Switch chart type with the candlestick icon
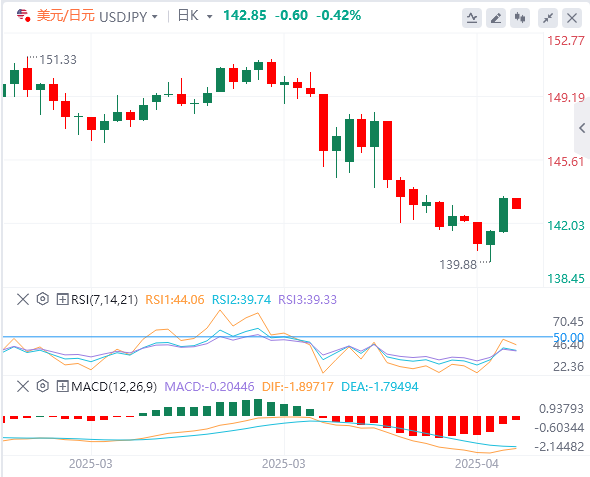 pyautogui.click(x=520, y=18)
